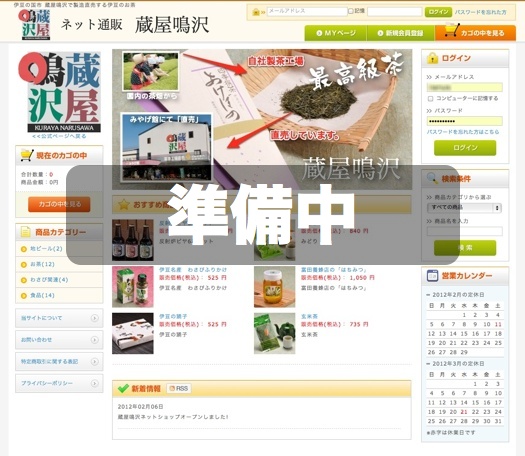Open 地ビール(2) category

click(46, 249)
